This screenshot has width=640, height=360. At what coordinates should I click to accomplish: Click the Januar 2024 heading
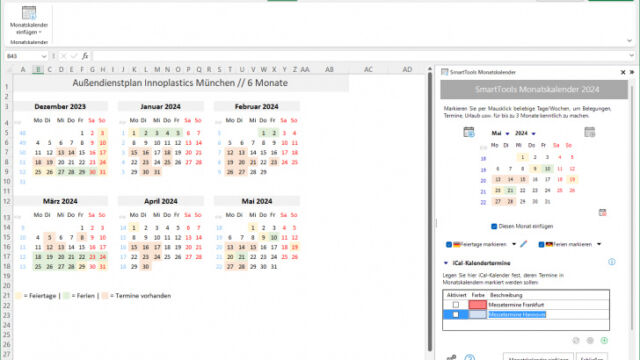[160, 107]
